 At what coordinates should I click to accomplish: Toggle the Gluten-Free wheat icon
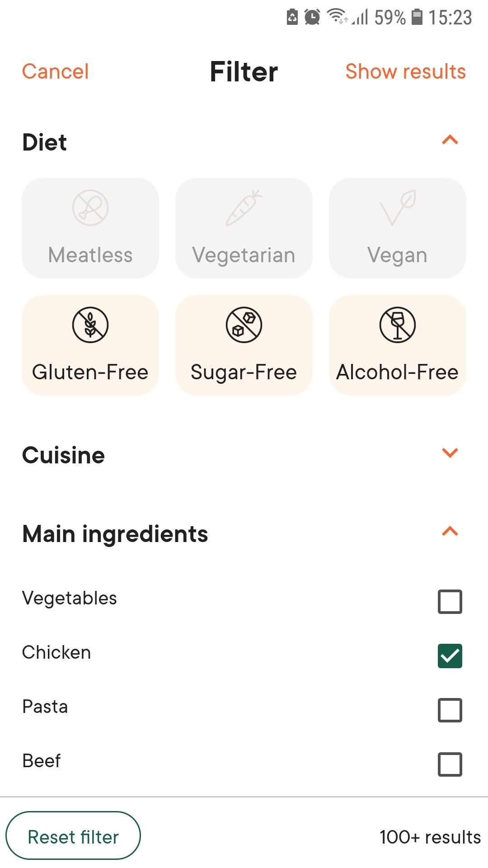90,325
